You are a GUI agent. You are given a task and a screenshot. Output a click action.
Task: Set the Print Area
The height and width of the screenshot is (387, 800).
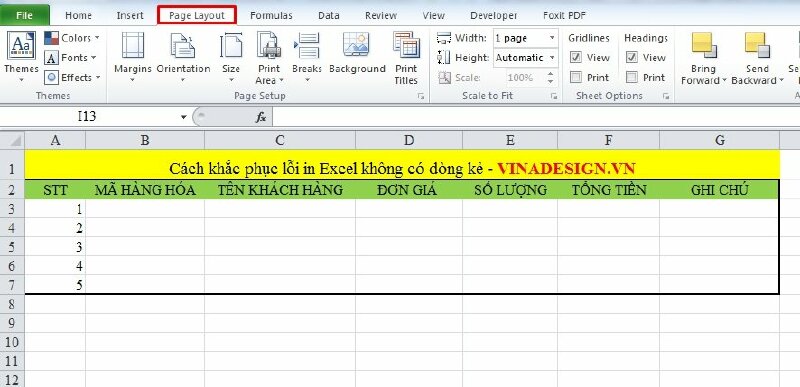pos(269,58)
